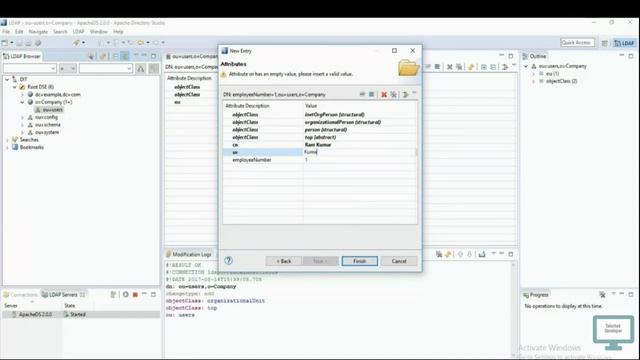Viewport: 640px width, 360px height.
Task: Switch to the Modification Logs tab
Action: point(189,254)
